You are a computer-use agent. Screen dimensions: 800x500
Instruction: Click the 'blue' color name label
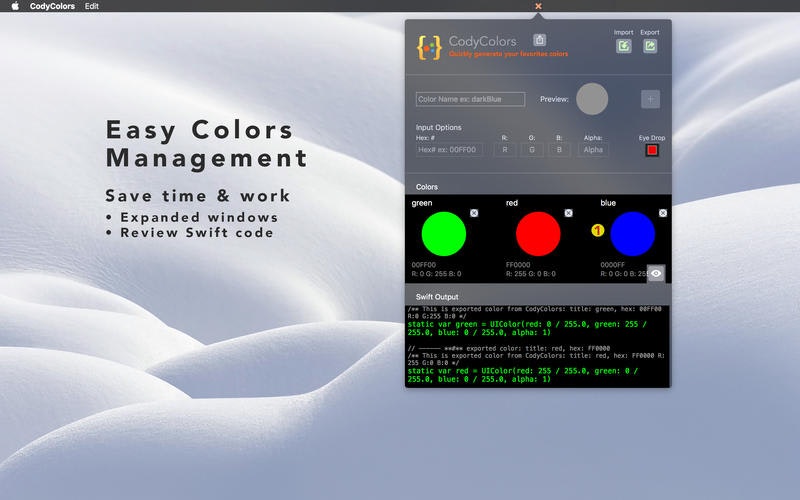point(608,203)
